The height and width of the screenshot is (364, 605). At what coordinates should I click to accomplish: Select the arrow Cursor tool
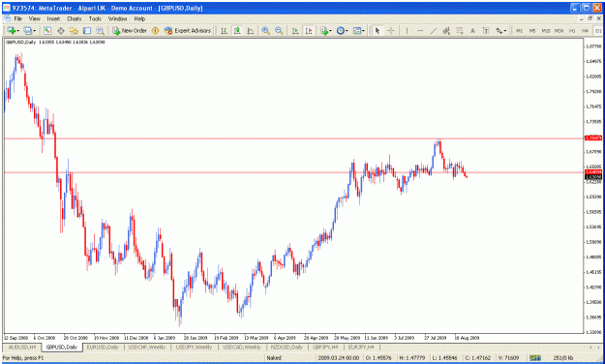point(378,30)
